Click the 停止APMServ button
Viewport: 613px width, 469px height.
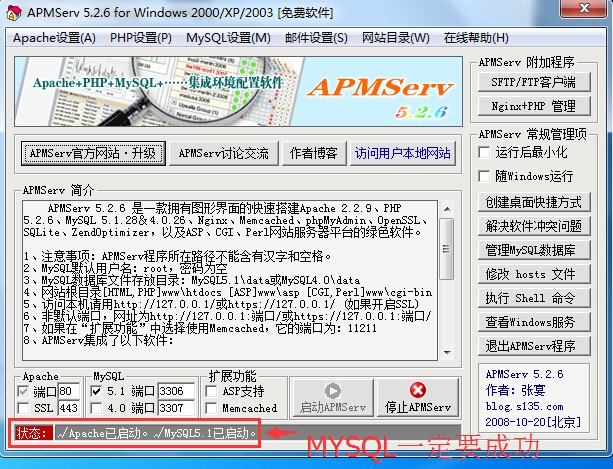[x=418, y=398]
